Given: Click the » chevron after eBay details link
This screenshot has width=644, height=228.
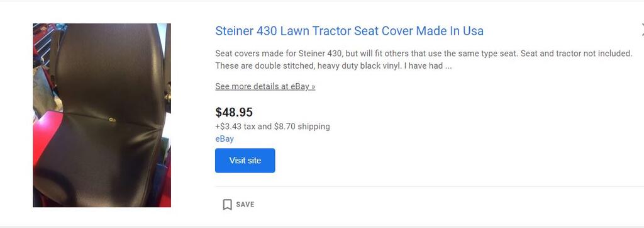Looking at the screenshot, I should point(313,86).
